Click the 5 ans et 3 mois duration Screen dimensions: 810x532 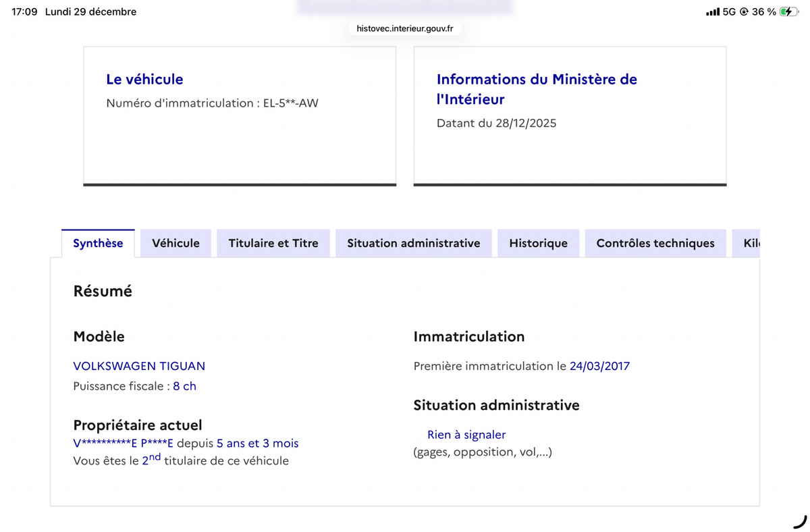(257, 444)
